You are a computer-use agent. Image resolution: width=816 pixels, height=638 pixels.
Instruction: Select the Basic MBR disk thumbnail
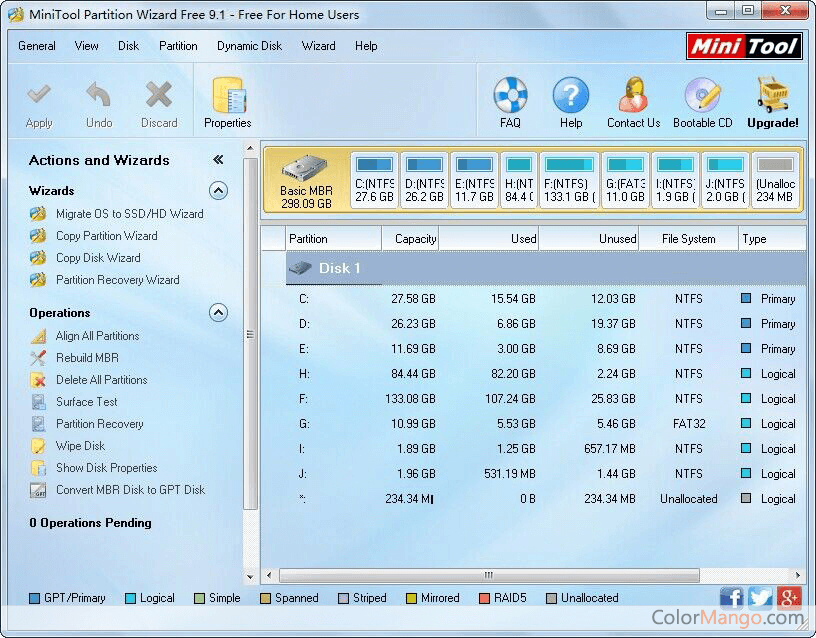306,181
